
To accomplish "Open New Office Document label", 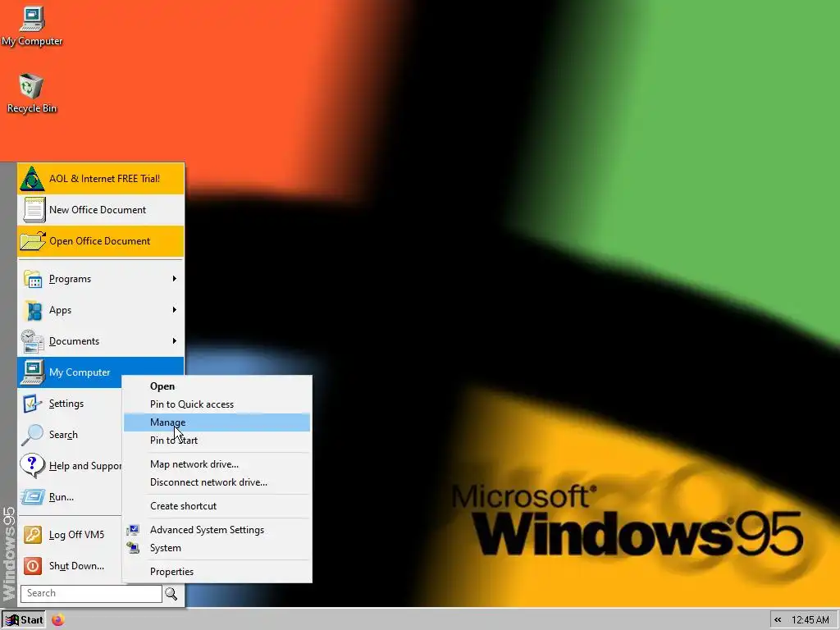I will pyautogui.click(x=98, y=210).
